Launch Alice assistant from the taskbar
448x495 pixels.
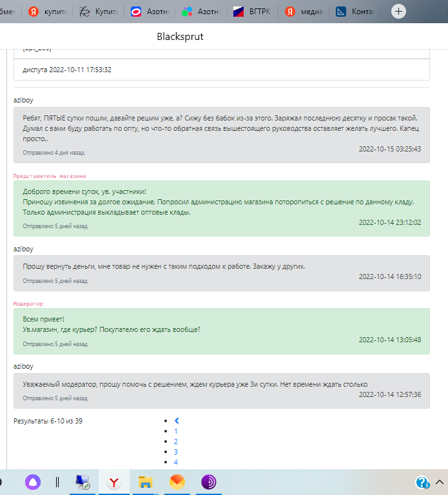[33, 482]
